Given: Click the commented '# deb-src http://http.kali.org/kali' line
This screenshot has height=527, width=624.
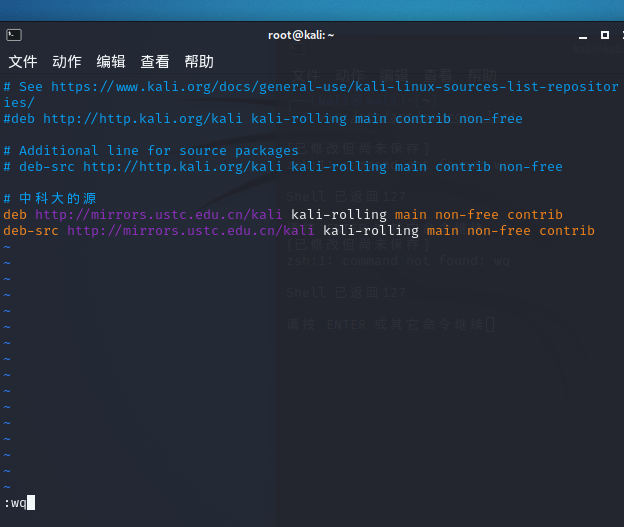Looking at the screenshot, I should pos(283,166).
